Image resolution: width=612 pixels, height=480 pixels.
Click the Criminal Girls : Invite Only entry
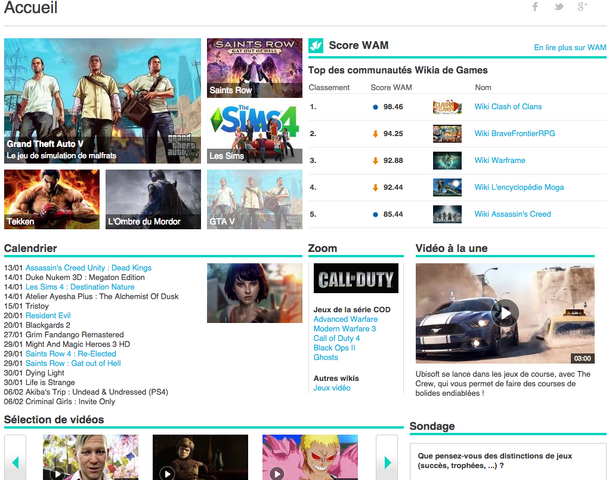[x=70, y=402]
